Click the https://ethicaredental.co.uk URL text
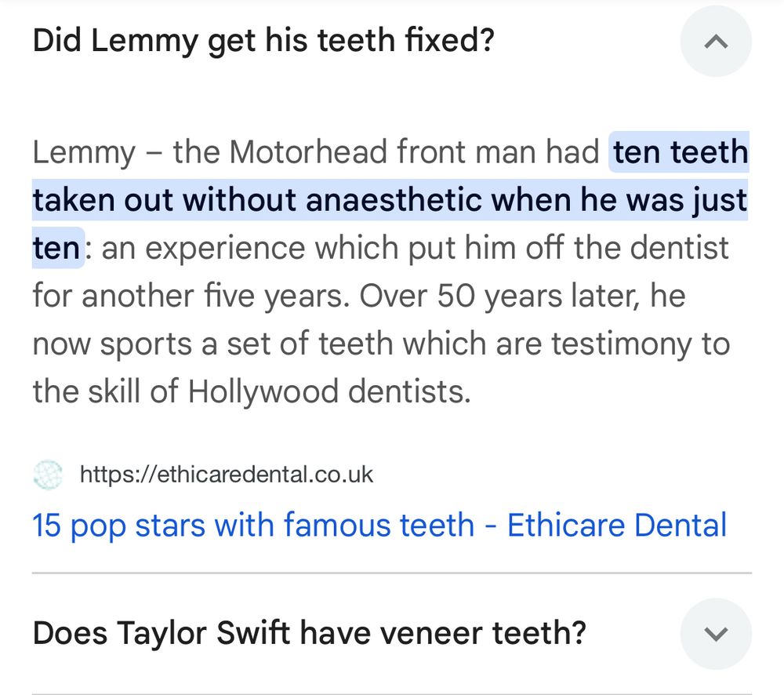 click(226, 472)
